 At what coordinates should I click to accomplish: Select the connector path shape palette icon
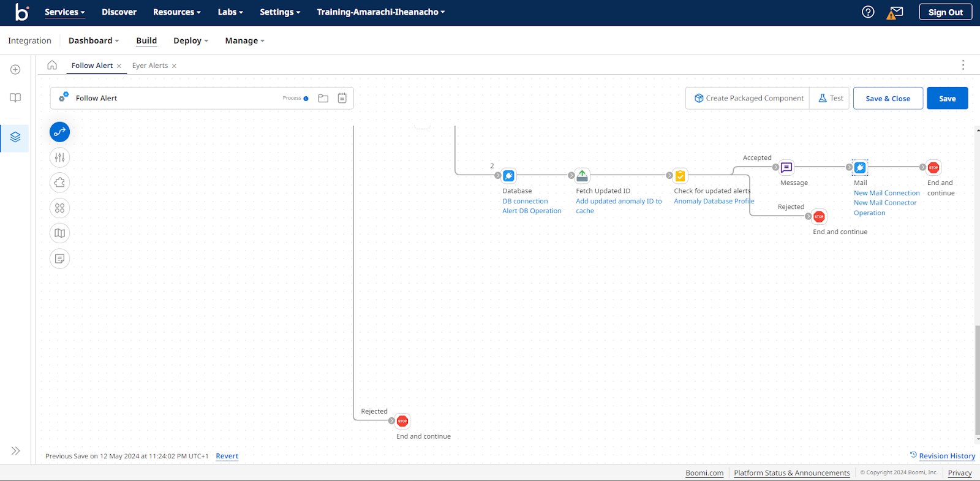click(x=59, y=132)
